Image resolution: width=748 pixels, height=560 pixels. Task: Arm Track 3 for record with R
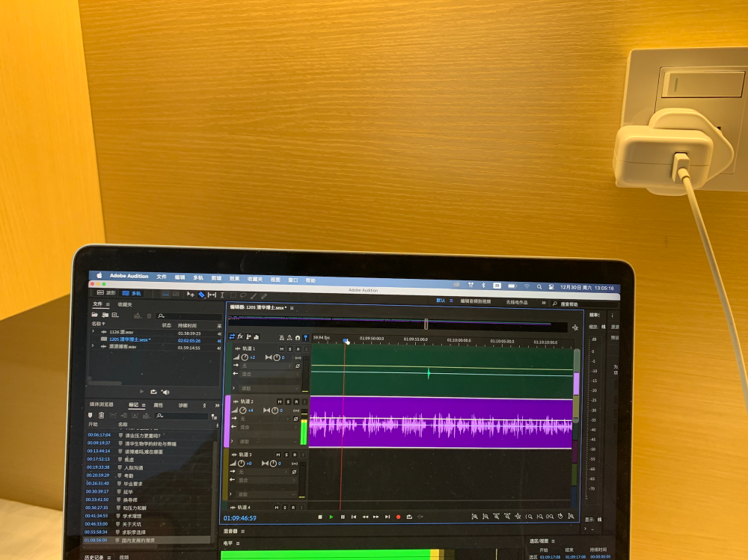[295, 455]
